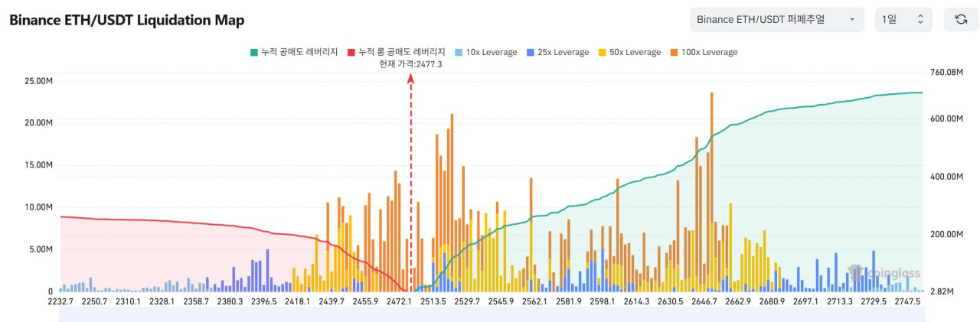Click the tallest orange bar near 2646.7
Image resolution: width=980 pixels, height=322 pixels.
pyautogui.click(x=711, y=191)
